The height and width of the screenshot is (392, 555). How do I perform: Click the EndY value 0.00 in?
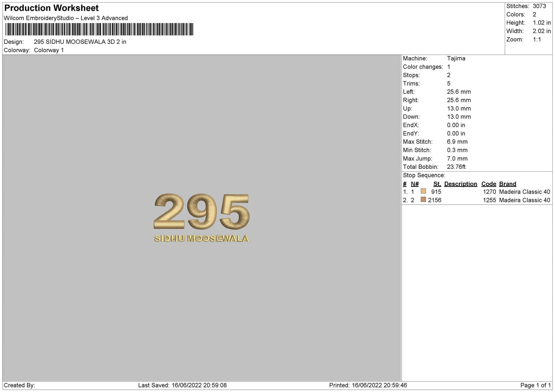point(456,134)
